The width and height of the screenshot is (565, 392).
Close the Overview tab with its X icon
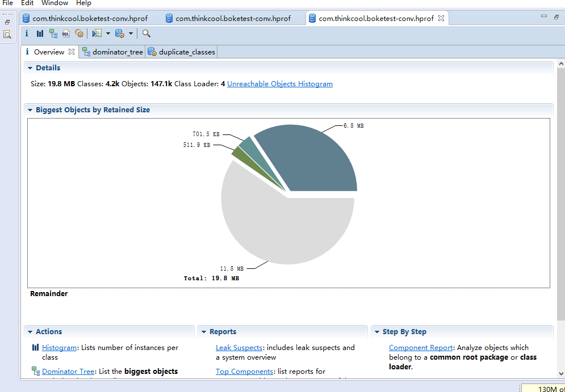click(72, 52)
